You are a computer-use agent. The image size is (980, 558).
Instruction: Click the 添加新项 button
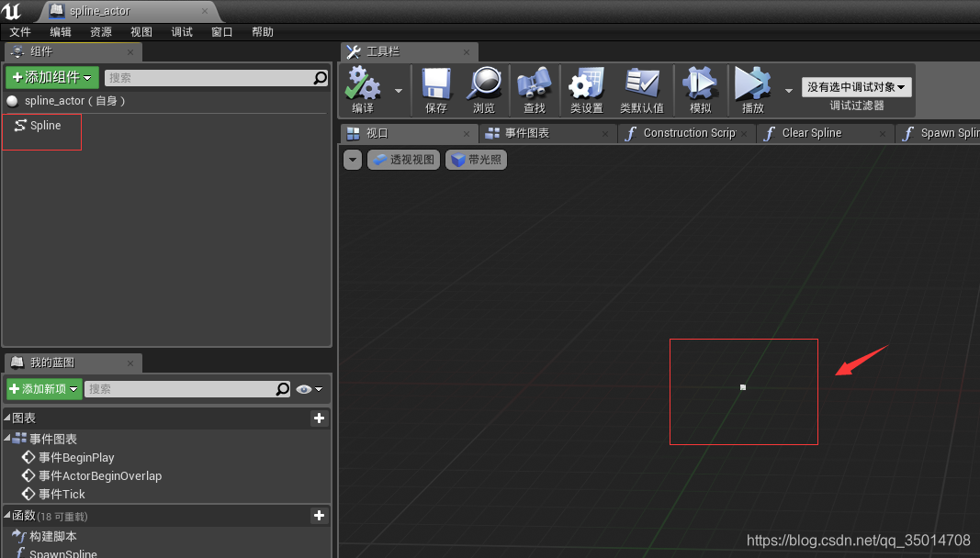(x=44, y=388)
